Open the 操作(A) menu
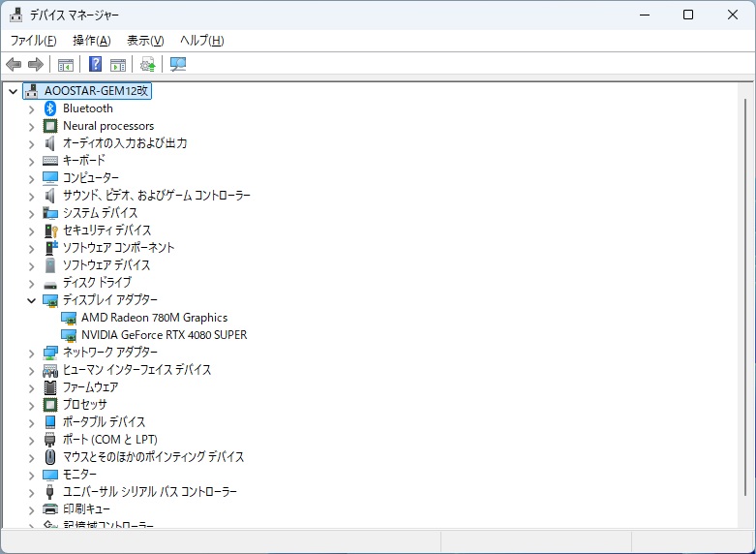This screenshot has width=756, height=554. click(x=92, y=41)
